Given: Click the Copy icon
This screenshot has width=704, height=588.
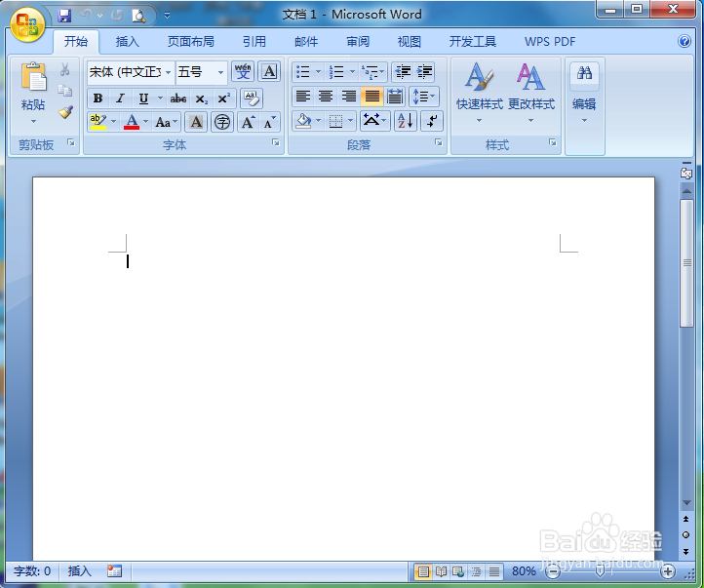Looking at the screenshot, I should pos(65,91).
